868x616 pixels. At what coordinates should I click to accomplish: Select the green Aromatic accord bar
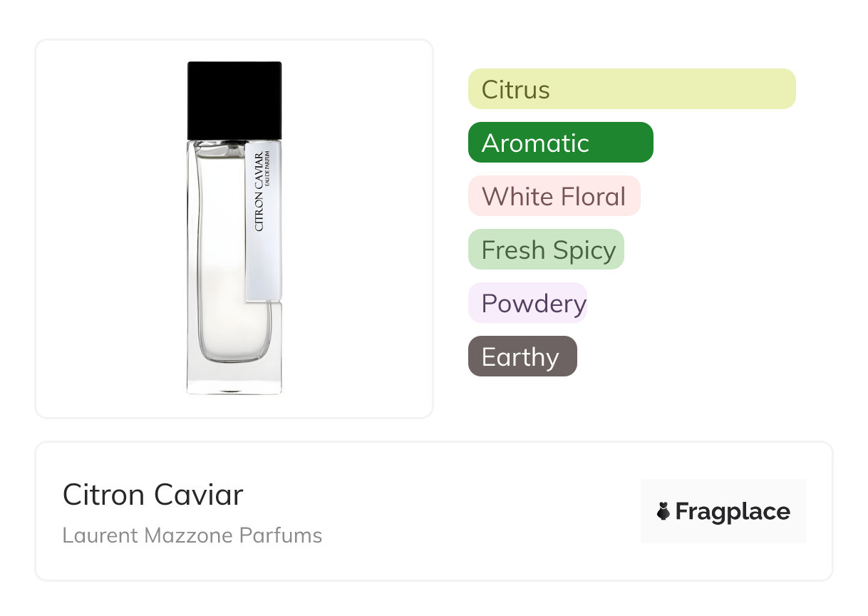coord(560,143)
